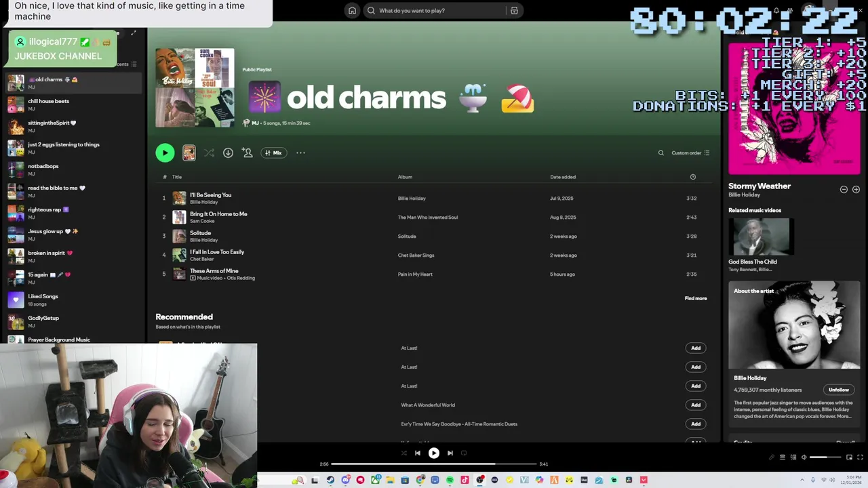Viewport: 868px width, 488px height.
Task: Open 'GodlyGetup' playlist in sidebar
Action: coord(73,321)
